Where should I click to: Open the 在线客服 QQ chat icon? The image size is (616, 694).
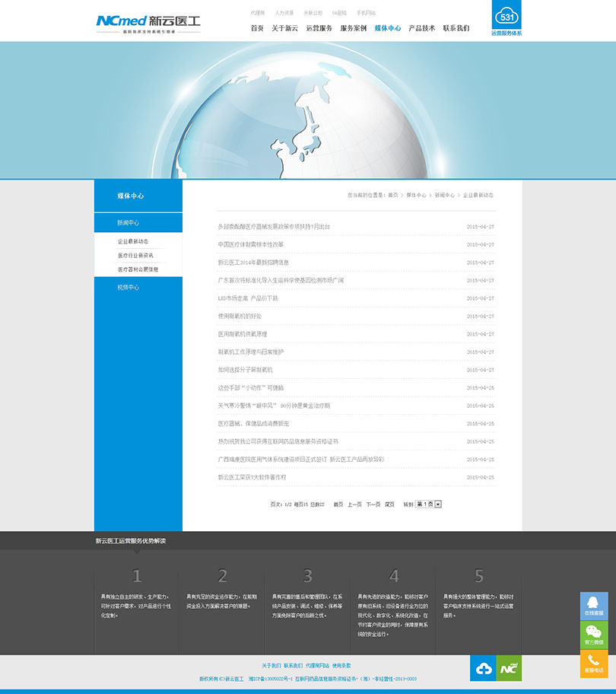pyautogui.click(x=594, y=606)
